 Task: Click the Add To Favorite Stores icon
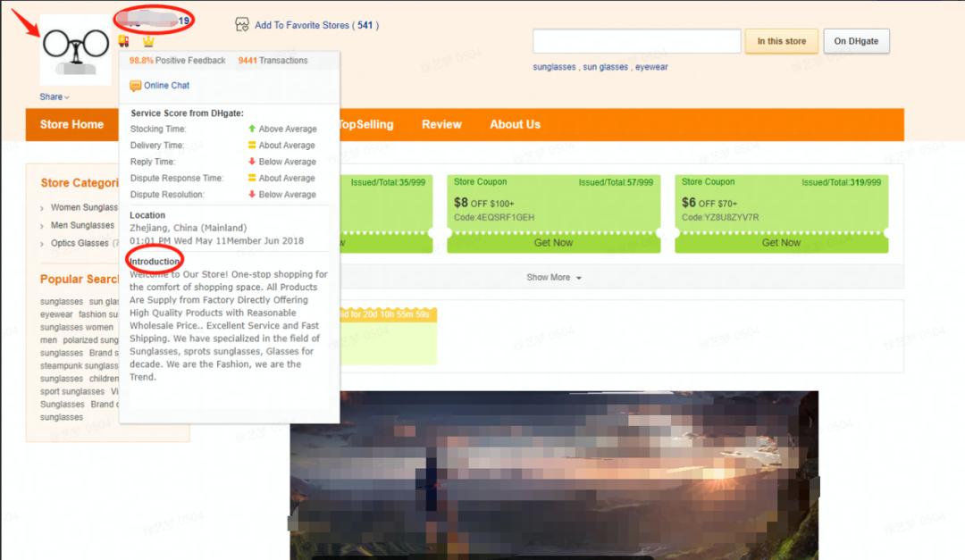tap(242, 24)
